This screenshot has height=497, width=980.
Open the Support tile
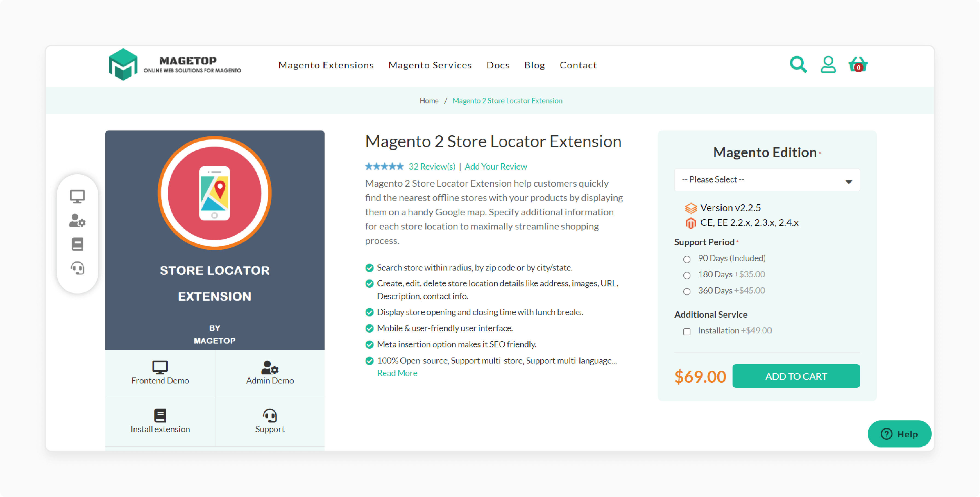[270, 422]
